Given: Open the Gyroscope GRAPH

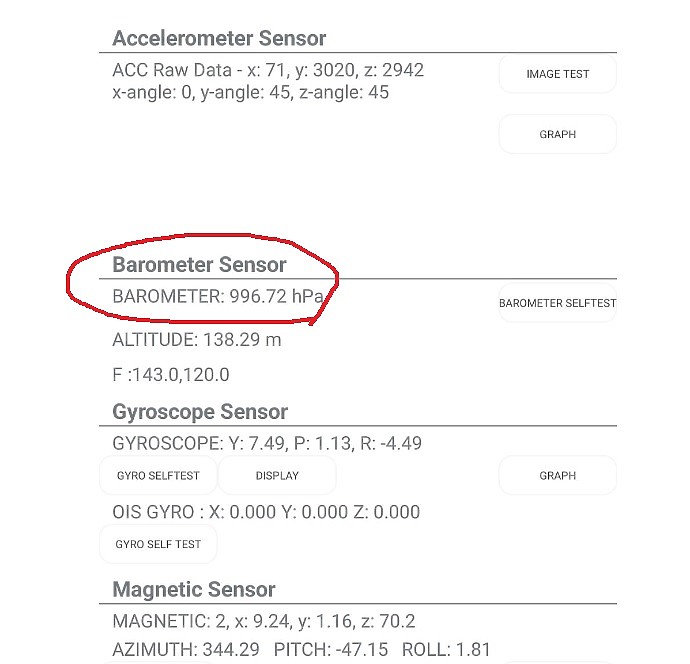Looking at the screenshot, I should [557, 476].
